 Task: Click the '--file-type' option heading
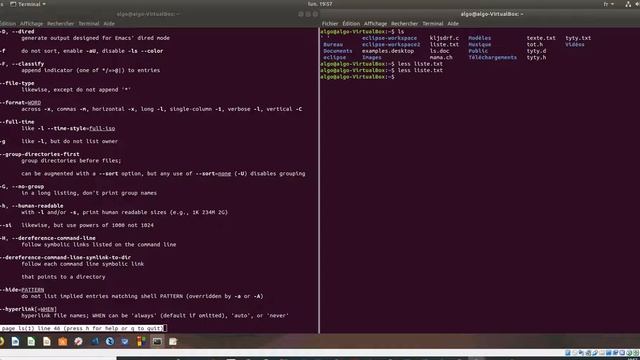pos(18,83)
